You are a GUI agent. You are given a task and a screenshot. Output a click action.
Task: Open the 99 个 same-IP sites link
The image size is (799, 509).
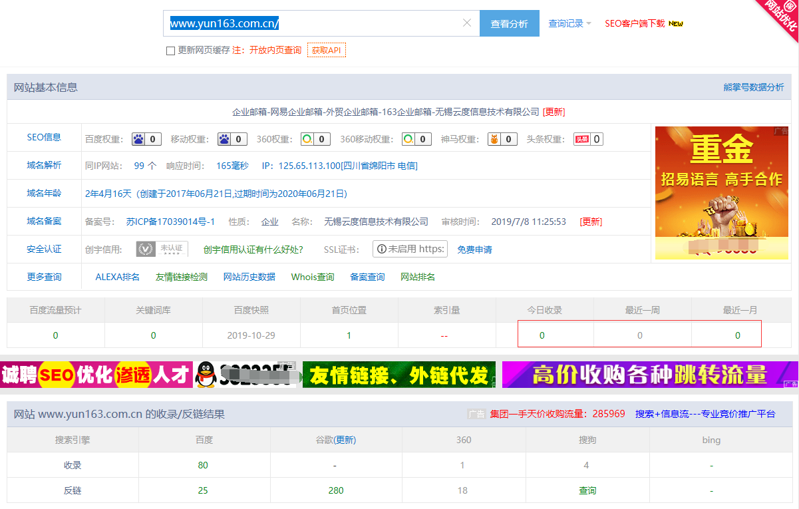(145, 166)
